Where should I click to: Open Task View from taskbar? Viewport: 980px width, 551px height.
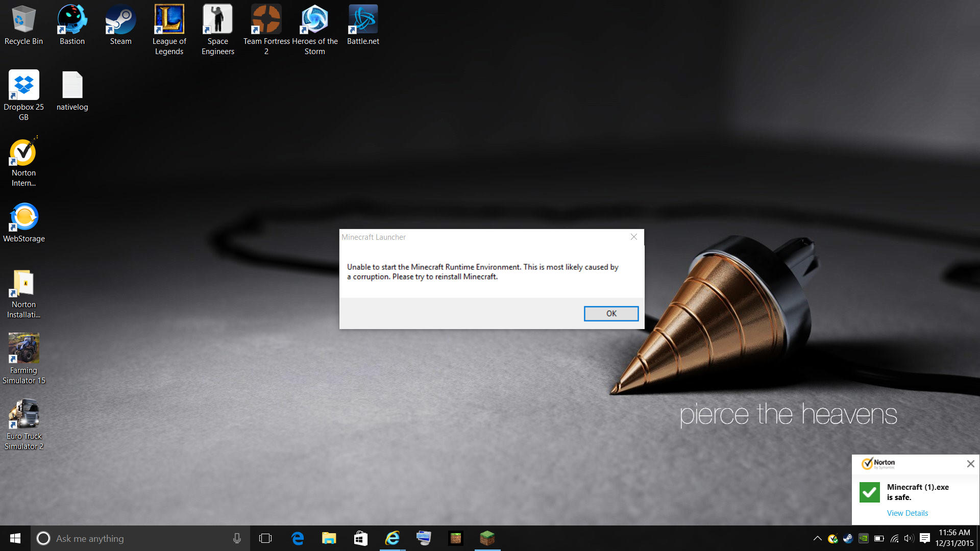(265, 538)
